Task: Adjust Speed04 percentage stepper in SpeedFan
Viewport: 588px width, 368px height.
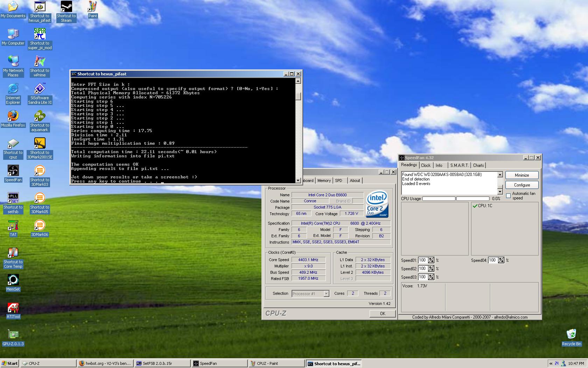Action: pos(501,260)
